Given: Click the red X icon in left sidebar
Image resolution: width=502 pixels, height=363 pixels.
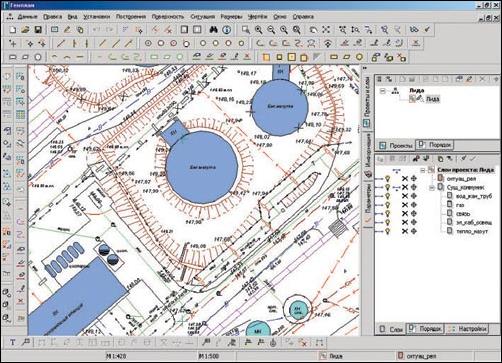Looking at the screenshot, I should coord(20,301).
